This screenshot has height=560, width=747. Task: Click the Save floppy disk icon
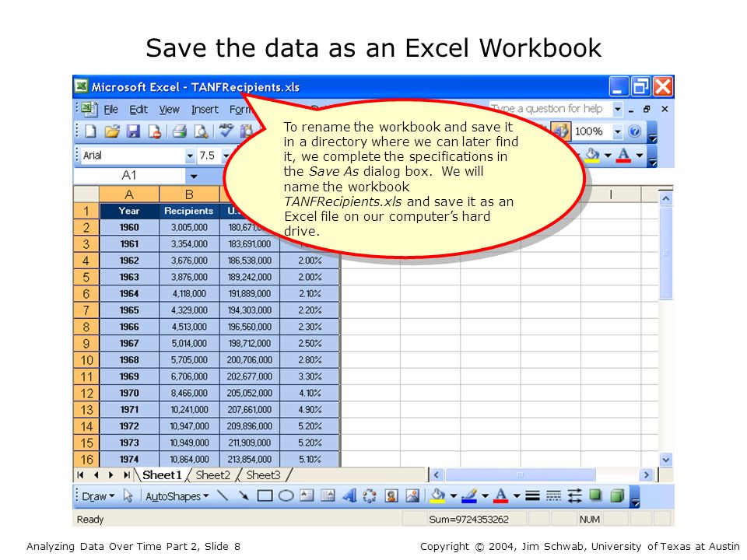pyautogui.click(x=133, y=131)
